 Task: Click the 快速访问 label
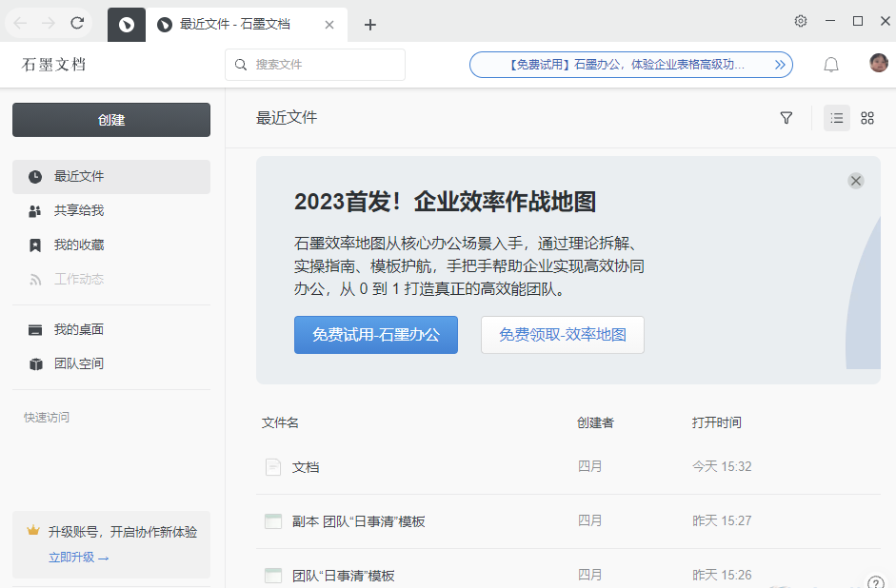tap(47, 418)
